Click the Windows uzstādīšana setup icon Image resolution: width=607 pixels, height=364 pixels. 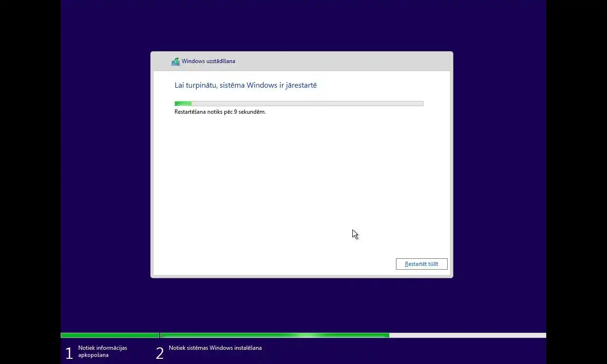[x=175, y=61]
